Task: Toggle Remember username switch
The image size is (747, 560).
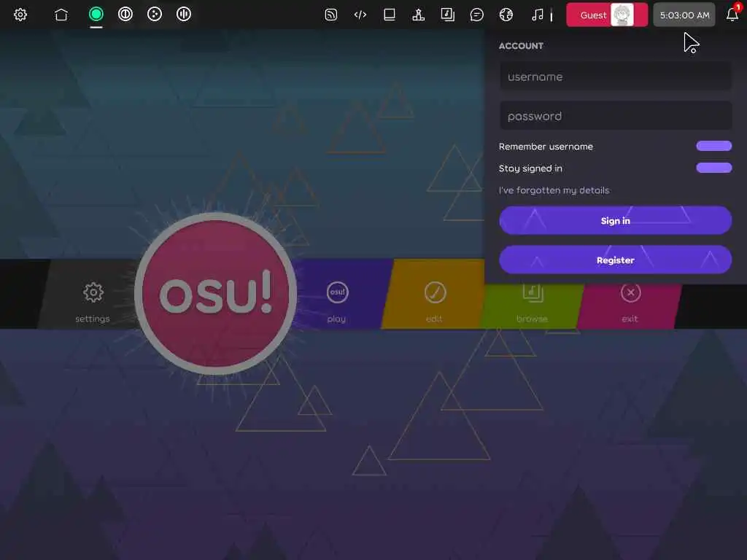Action: click(x=713, y=146)
